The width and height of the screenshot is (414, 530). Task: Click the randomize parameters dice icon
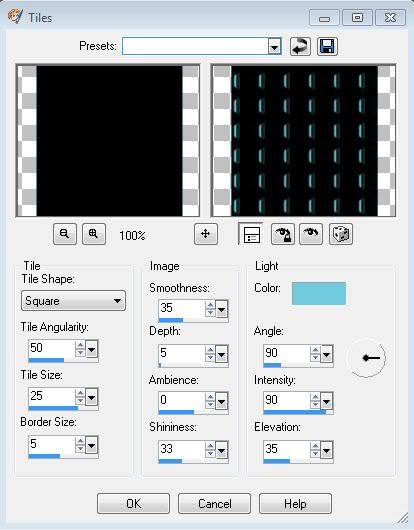[341, 234]
